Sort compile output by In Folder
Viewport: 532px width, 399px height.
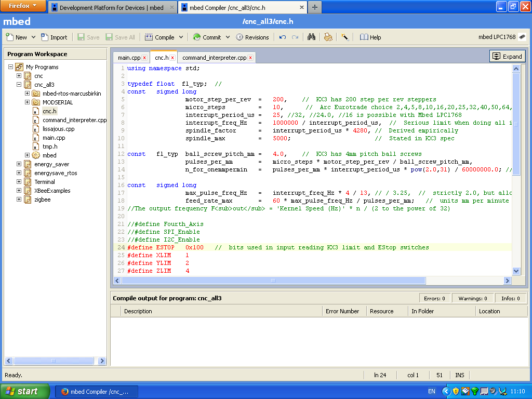442,311
